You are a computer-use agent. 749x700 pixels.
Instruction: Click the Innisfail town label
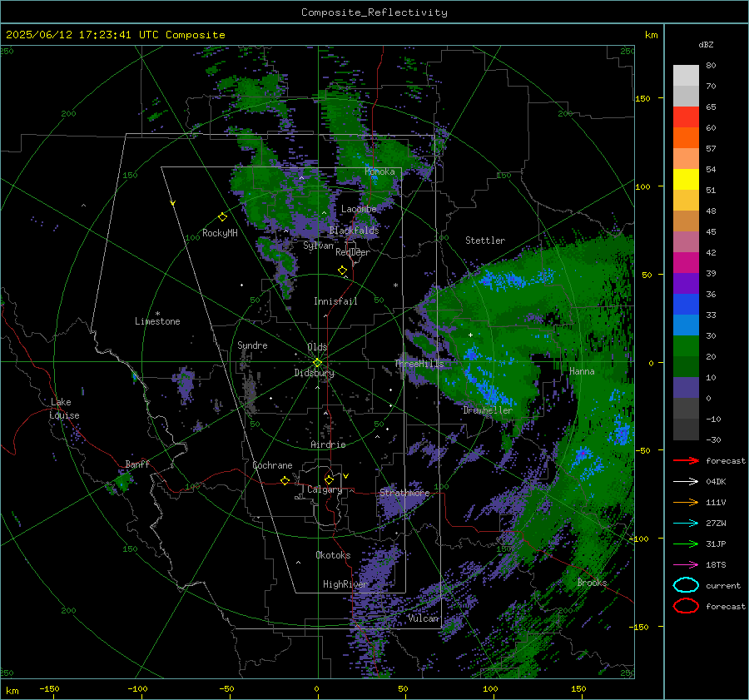[335, 301]
